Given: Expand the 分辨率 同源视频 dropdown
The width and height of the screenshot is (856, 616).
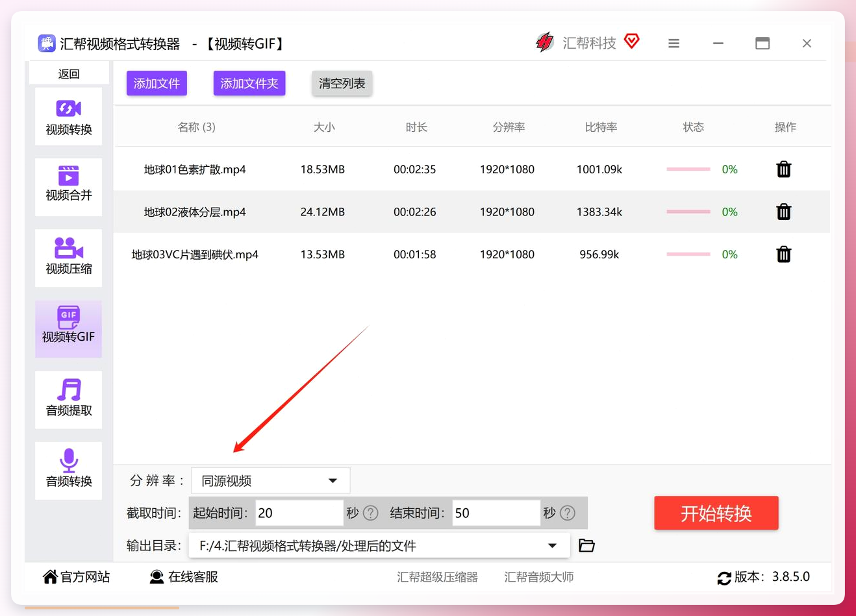Looking at the screenshot, I should tap(271, 480).
